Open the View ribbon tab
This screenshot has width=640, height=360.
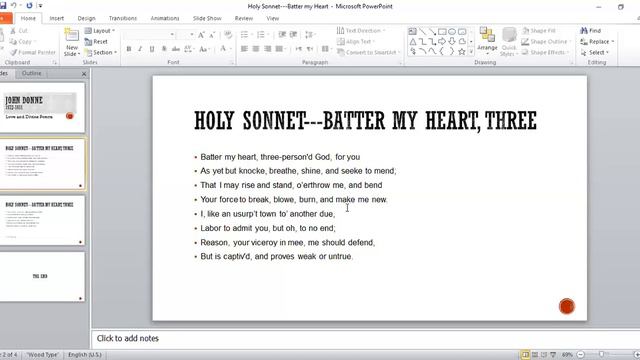click(273, 18)
